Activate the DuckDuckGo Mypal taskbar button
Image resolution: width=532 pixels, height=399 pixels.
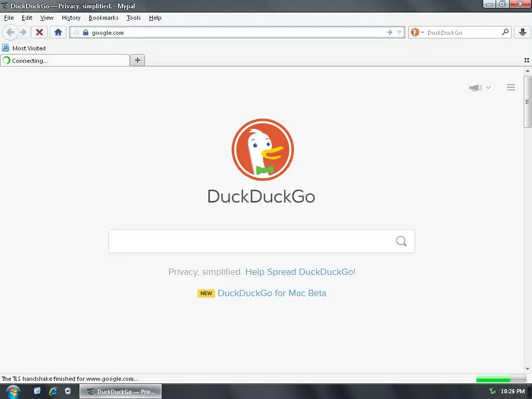121,392
